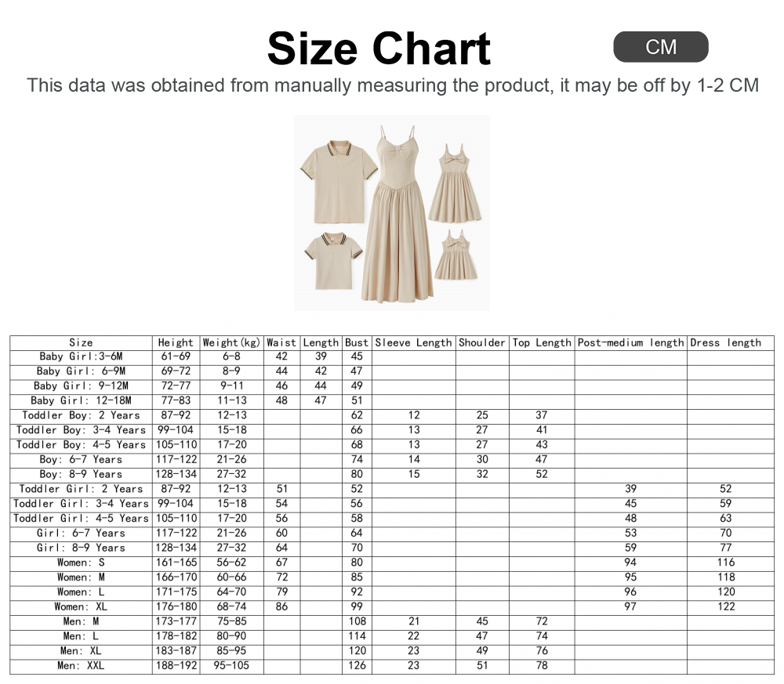784x684 pixels.
Task: Select the Toddler Boy: 2 Years row label
Action: coord(81,415)
